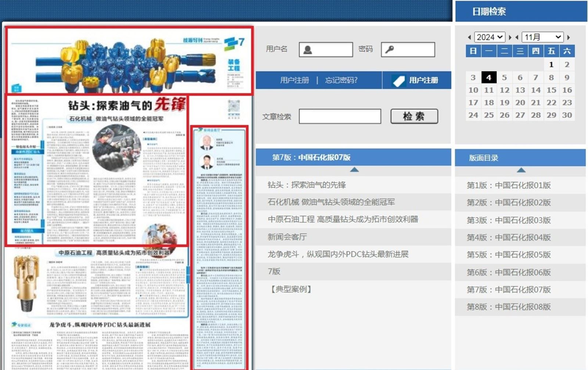
Task: Click the 文章检索 text box
Action: [340, 117]
